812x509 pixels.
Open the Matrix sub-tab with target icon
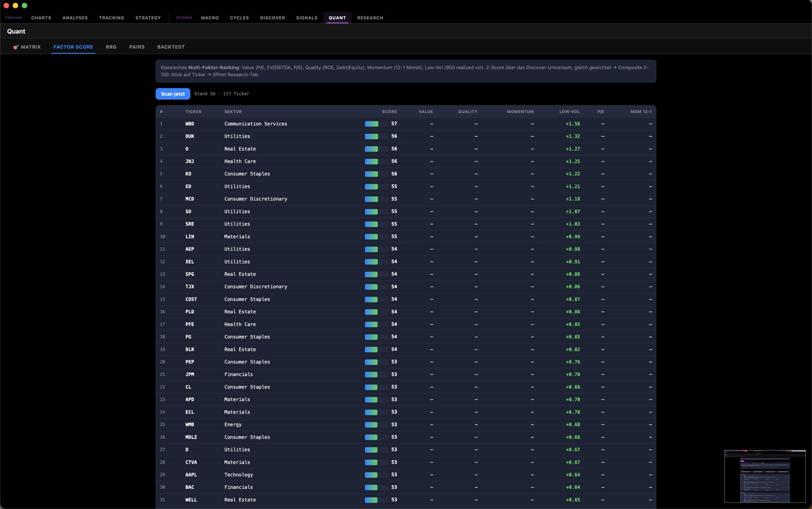point(27,47)
